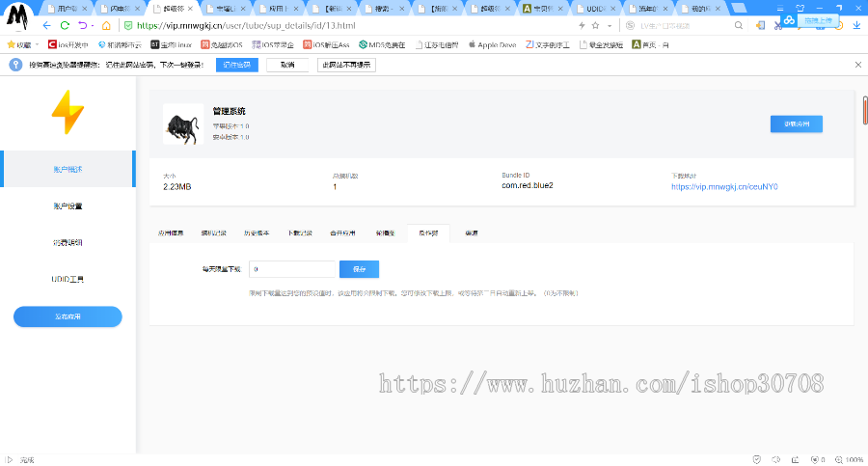868x466 pixels.
Task: Click 'never prompt for this site' button
Action: (346, 65)
